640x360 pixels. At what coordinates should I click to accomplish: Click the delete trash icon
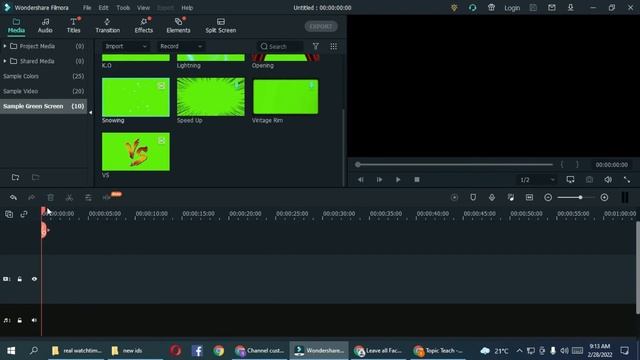coord(51,198)
